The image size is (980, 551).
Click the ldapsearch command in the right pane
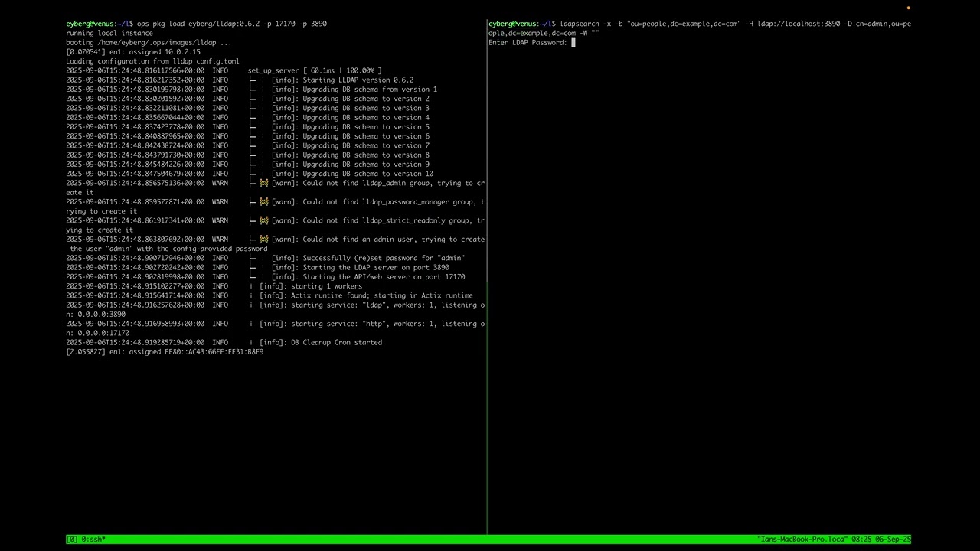tap(700, 28)
